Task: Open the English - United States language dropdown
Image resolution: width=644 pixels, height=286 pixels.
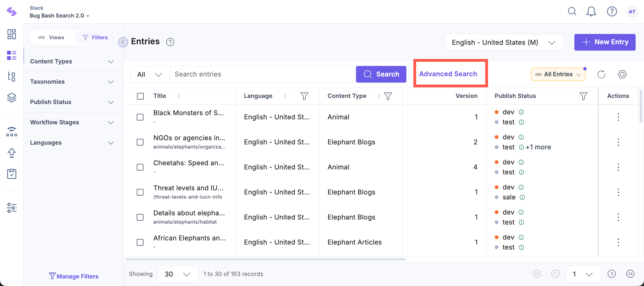Action: click(504, 43)
